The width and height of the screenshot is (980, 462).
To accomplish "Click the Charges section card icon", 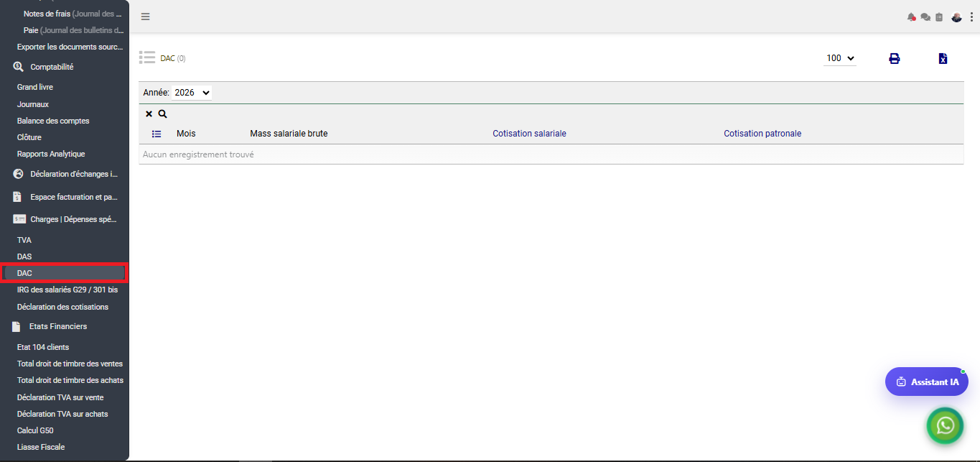I will point(19,219).
